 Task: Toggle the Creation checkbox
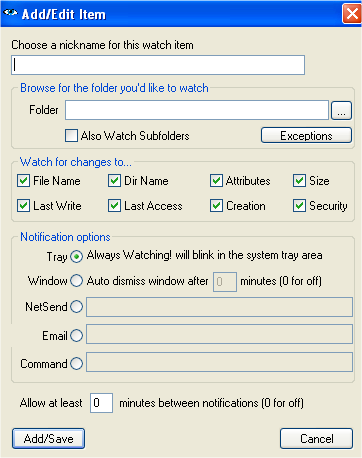(x=216, y=206)
